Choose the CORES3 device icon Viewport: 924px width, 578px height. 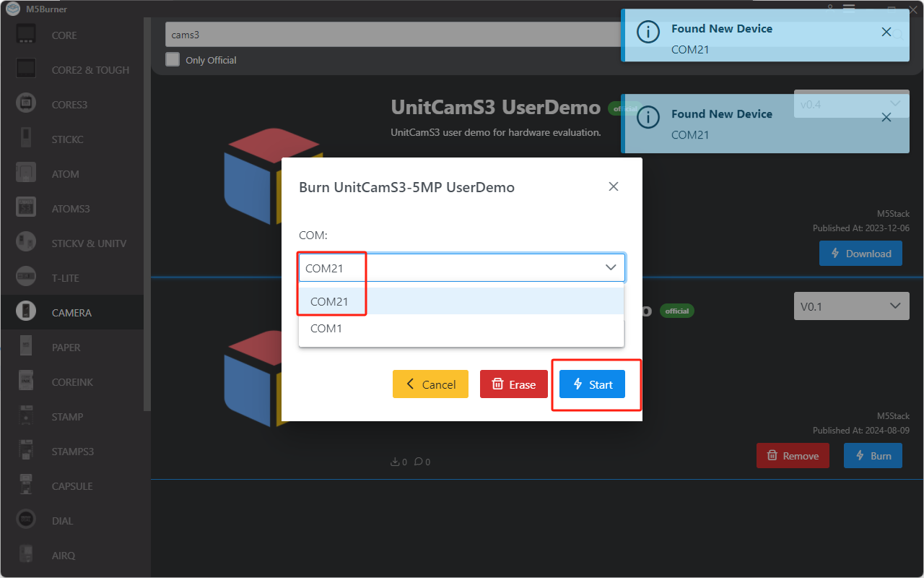tap(26, 104)
